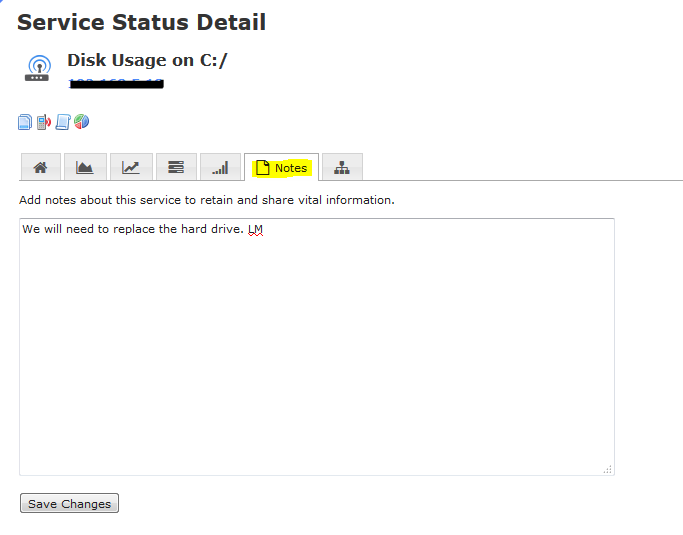This screenshot has width=683, height=535.
Task: Click the wireless router host icon
Action: point(37,68)
